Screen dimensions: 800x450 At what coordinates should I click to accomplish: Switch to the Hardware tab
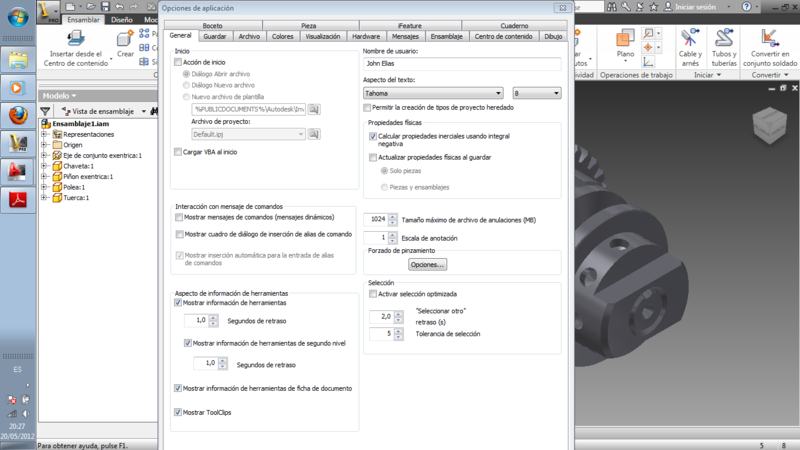pyautogui.click(x=366, y=36)
